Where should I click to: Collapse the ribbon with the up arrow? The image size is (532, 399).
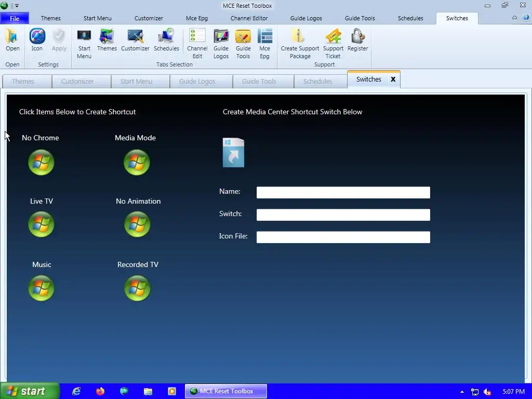(x=514, y=18)
